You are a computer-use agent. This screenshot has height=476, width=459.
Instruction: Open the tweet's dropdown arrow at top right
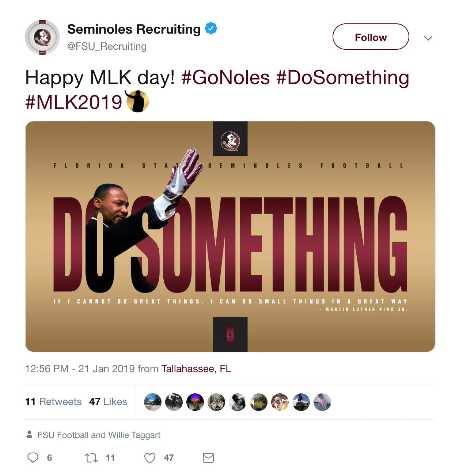pyautogui.click(x=429, y=38)
